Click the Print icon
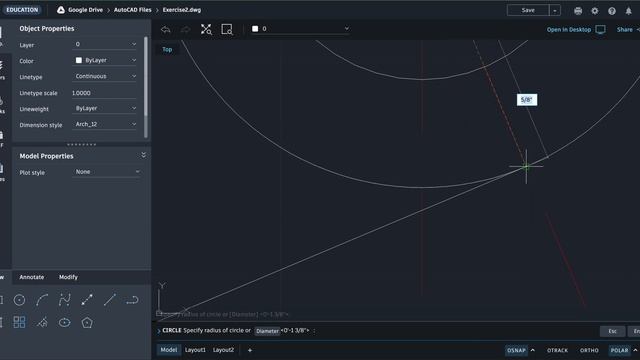Viewport: 640px width, 360px height. pyautogui.click(x=578, y=11)
